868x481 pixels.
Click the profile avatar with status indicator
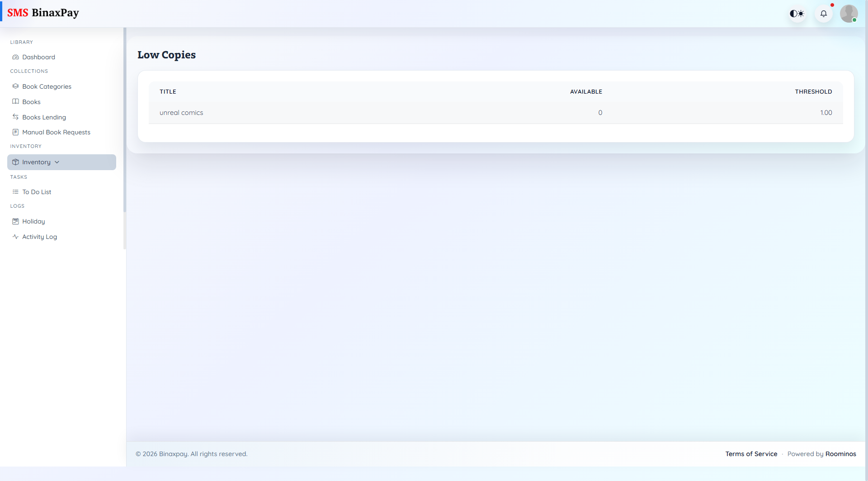849,13
